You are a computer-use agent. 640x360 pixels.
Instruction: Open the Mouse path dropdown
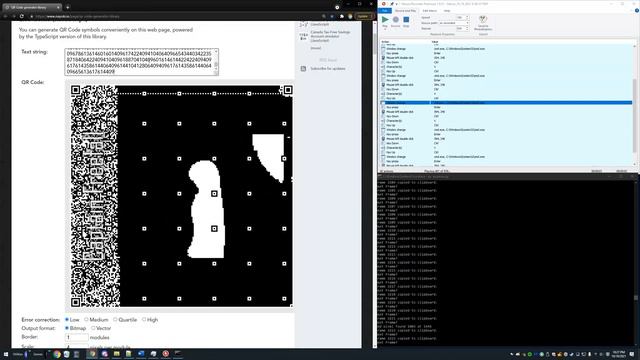[454, 23]
